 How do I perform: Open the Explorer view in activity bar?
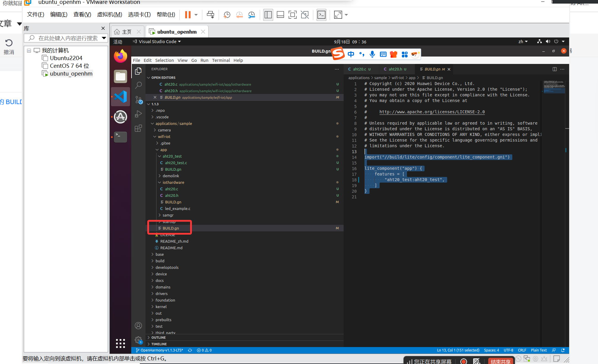click(x=138, y=71)
